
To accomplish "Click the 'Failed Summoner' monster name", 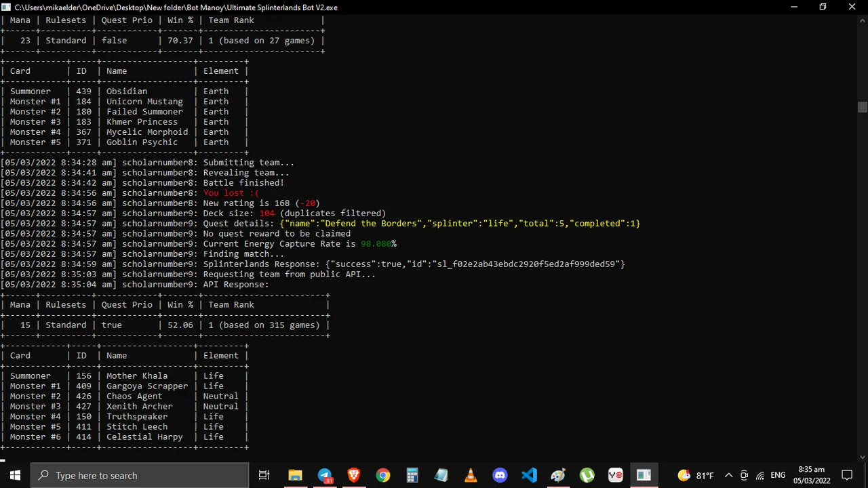I will tap(144, 112).
